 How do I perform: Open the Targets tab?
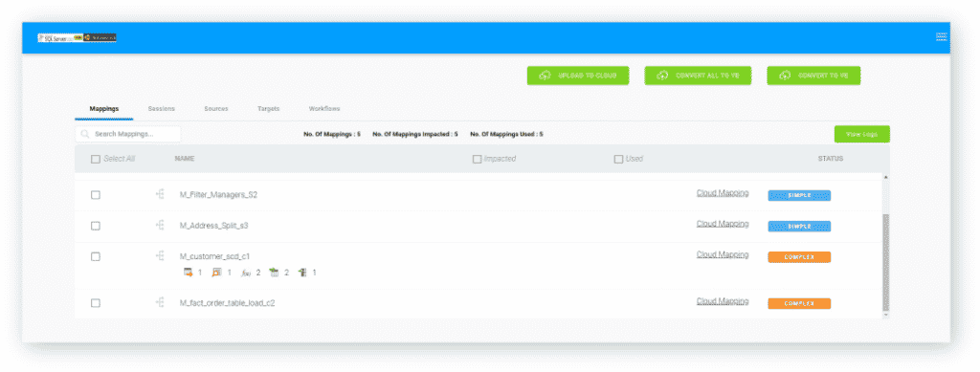269,109
